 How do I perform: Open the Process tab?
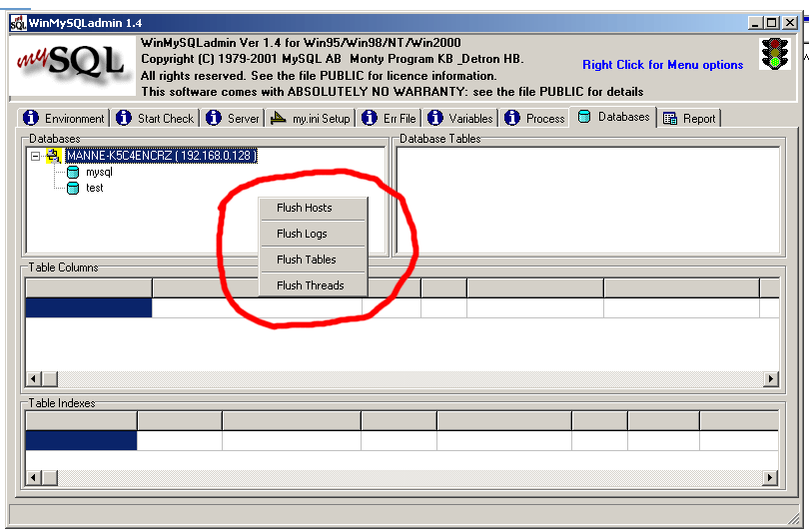(535, 118)
